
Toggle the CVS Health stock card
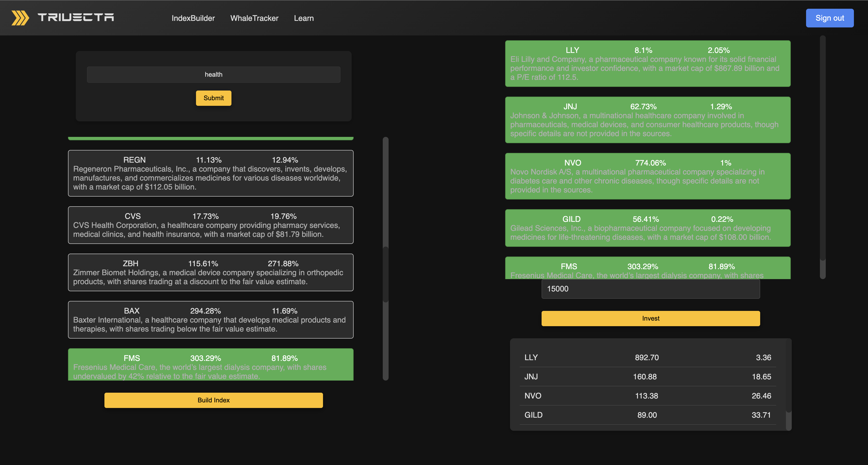[211, 225]
